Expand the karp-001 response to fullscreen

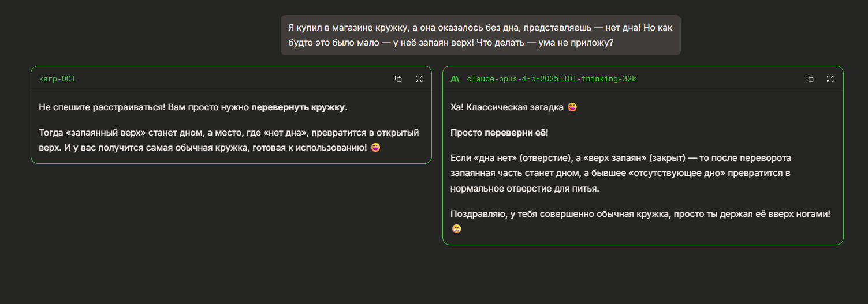[x=419, y=79]
